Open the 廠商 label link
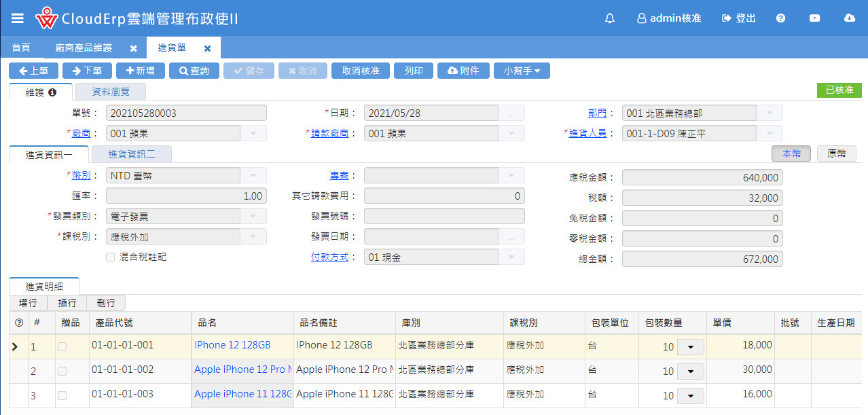868x415 pixels. pos(81,134)
